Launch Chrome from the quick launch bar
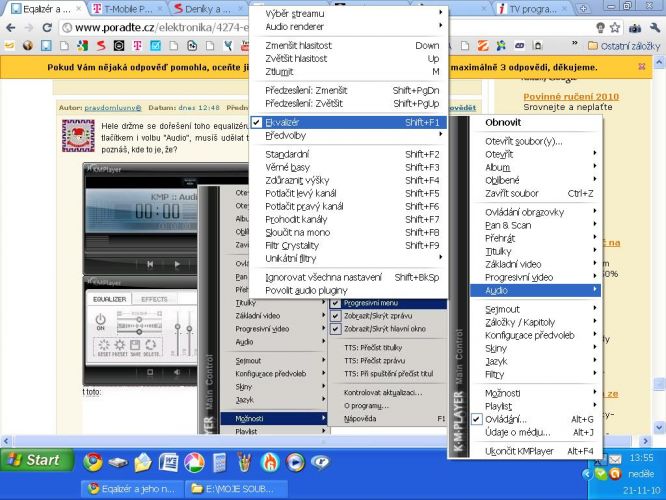This screenshot has width=666, height=500. (93, 462)
